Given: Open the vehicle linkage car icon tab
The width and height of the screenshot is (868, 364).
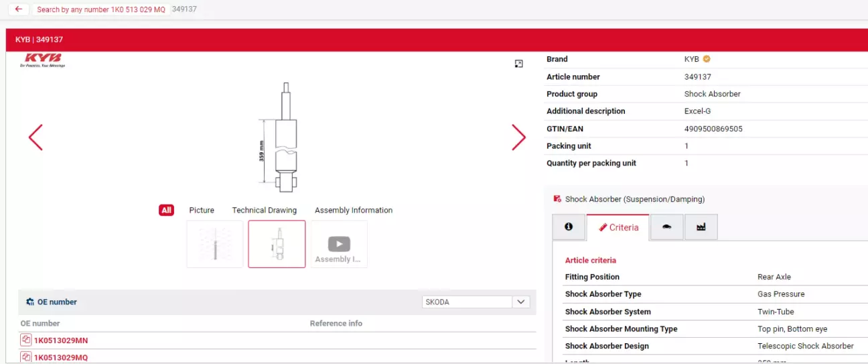Looking at the screenshot, I should click(x=666, y=227).
